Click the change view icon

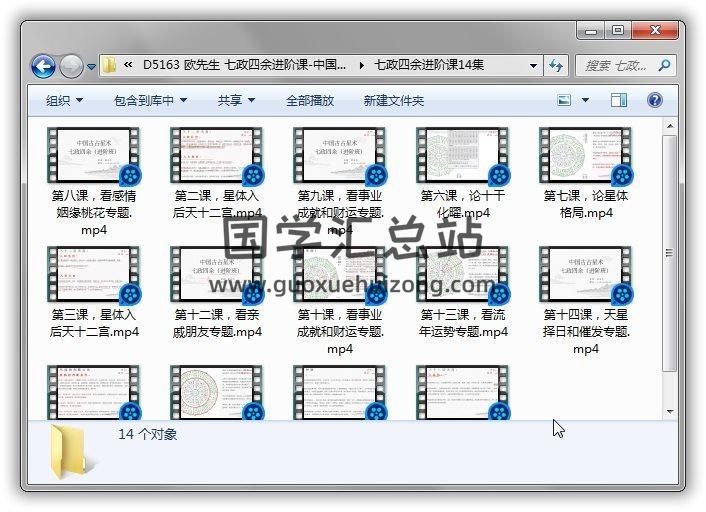coord(565,100)
